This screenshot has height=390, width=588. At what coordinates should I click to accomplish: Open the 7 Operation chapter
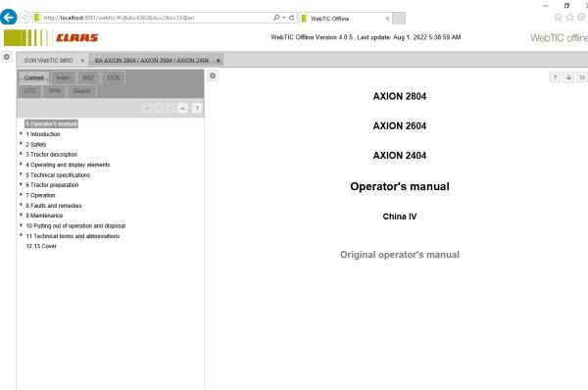click(40, 195)
